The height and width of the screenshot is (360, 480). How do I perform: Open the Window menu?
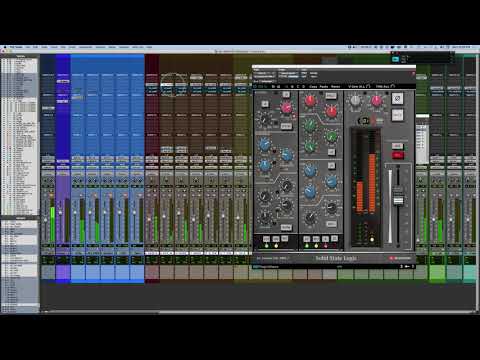click(x=124, y=47)
